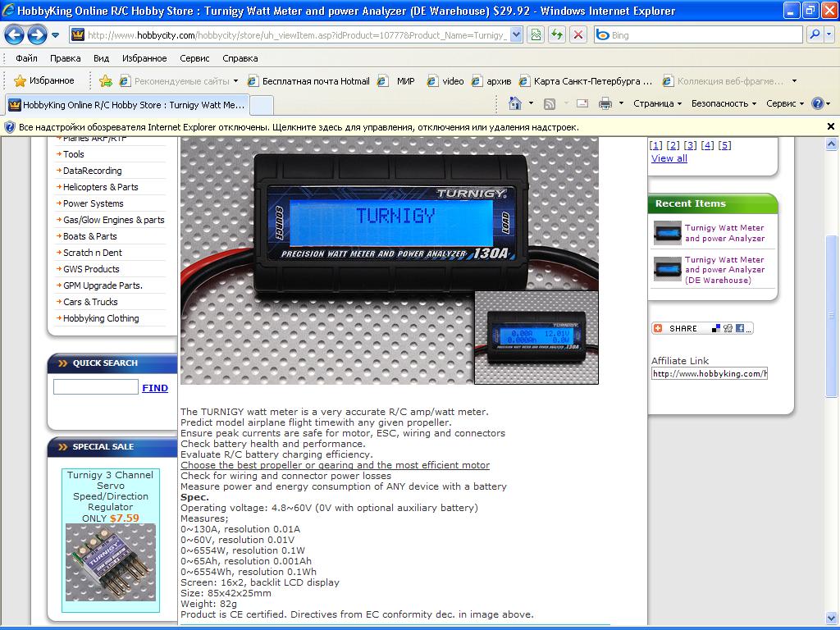Viewport: 840px width, 630px height.
Task: Click the Bing search box
Action: pos(699,35)
